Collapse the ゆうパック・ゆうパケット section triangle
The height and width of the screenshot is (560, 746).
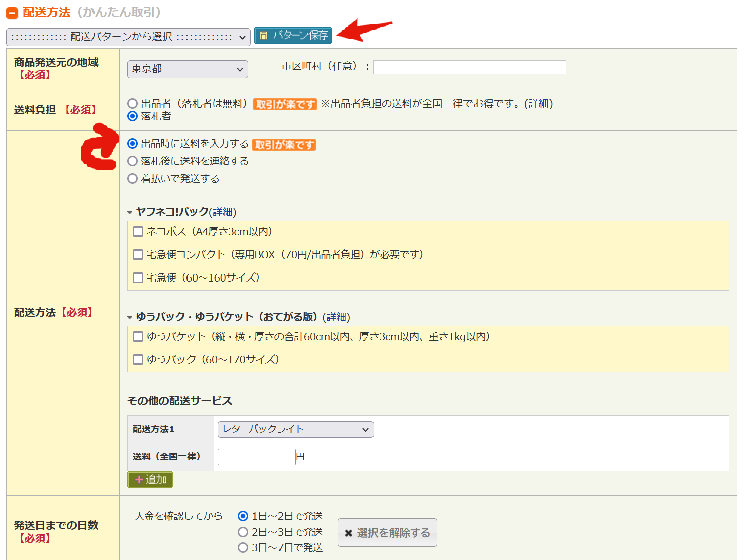tap(130, 317)
